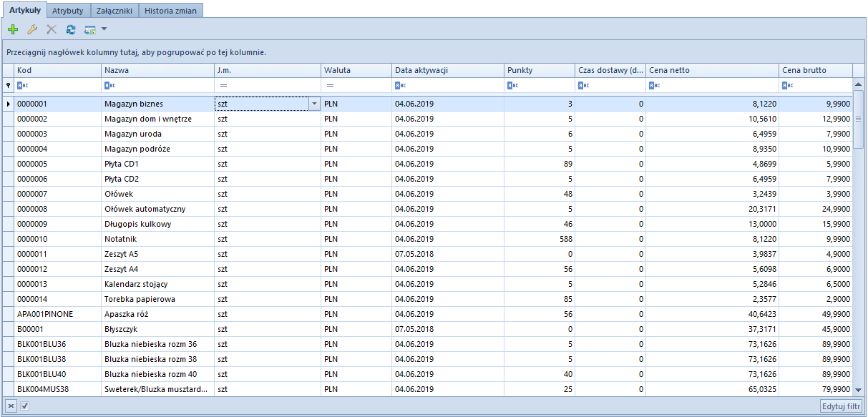The image size is (868, 417).
Task: Click the Błyszczyk name cell
Action: click(157, 329)
